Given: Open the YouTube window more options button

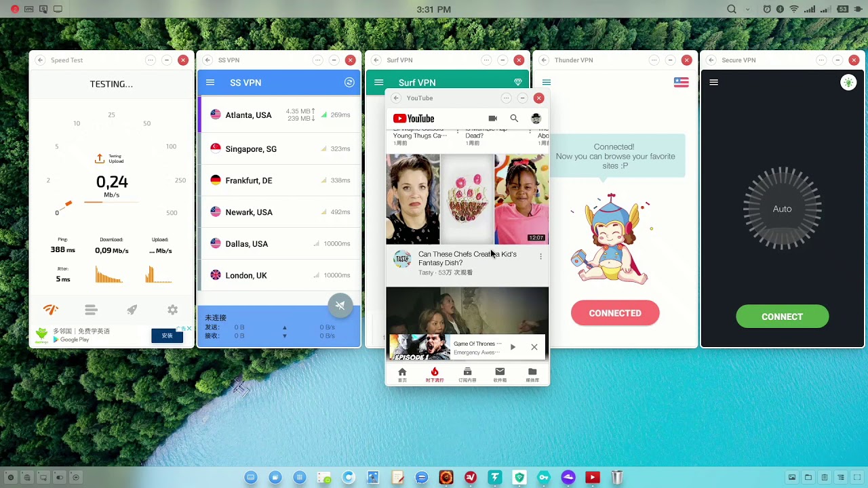Looking at the screenshot, I should 506,98.
